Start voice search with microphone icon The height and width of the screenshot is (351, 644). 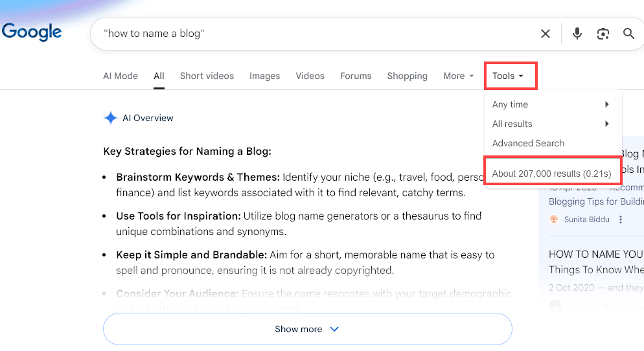577,34
